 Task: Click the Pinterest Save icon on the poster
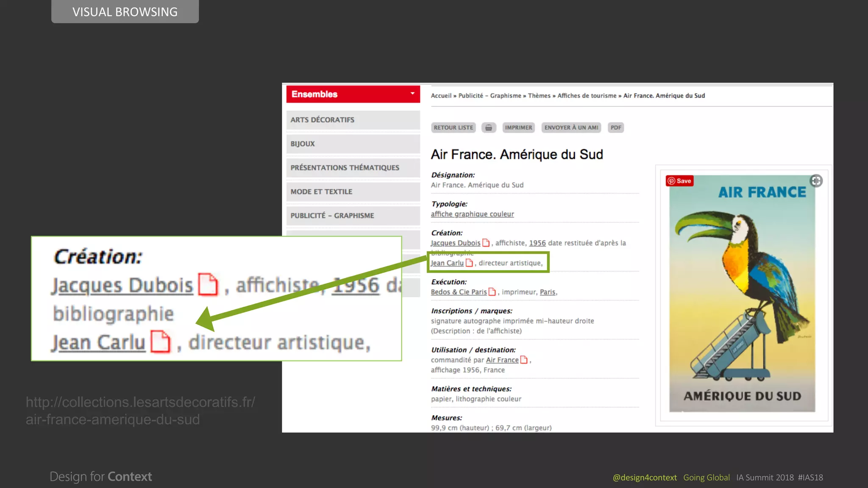679,181
